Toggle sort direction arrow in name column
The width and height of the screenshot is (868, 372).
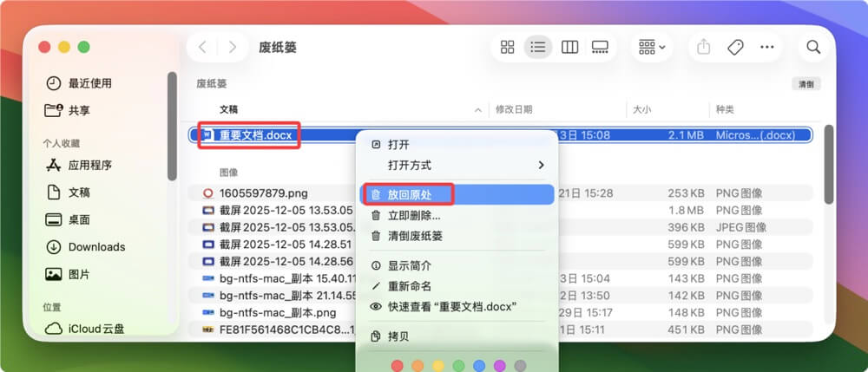tap(478, 110)
